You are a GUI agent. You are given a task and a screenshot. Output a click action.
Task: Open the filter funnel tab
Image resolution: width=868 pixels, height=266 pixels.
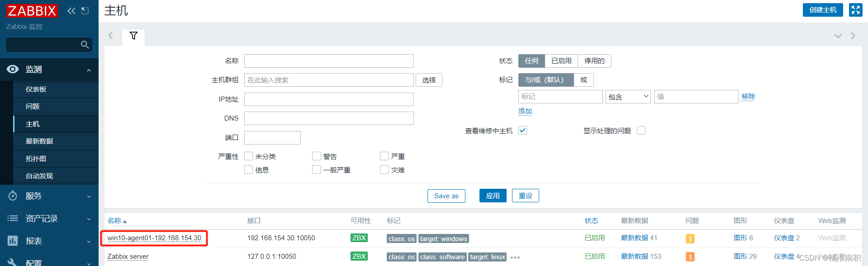point(133,36)
